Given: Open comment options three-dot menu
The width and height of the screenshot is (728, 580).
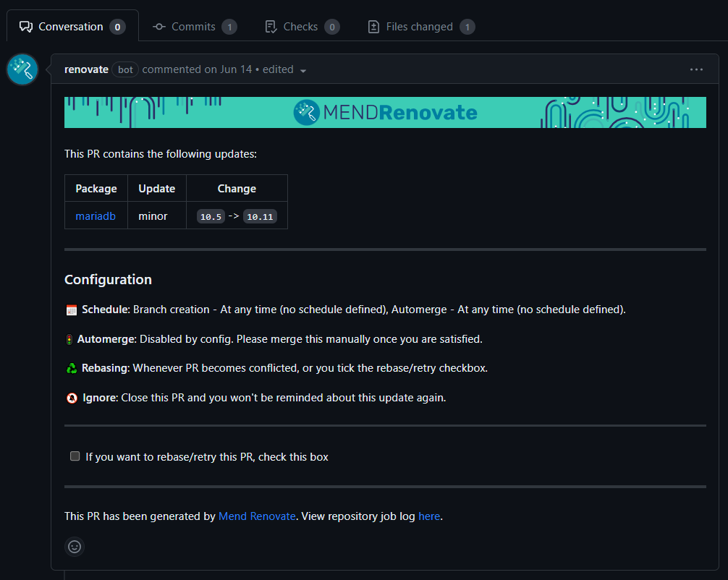Looking at the screenshot, I should coord(696,69).
